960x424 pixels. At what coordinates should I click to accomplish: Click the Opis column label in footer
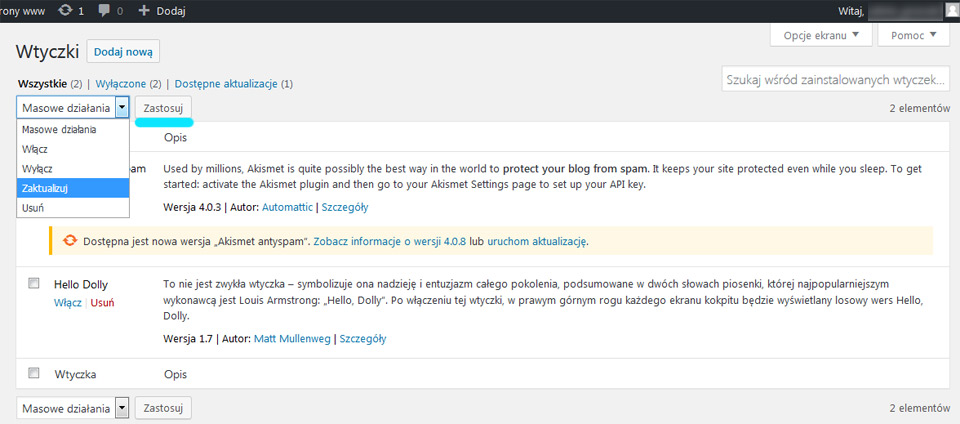(175, 374)
